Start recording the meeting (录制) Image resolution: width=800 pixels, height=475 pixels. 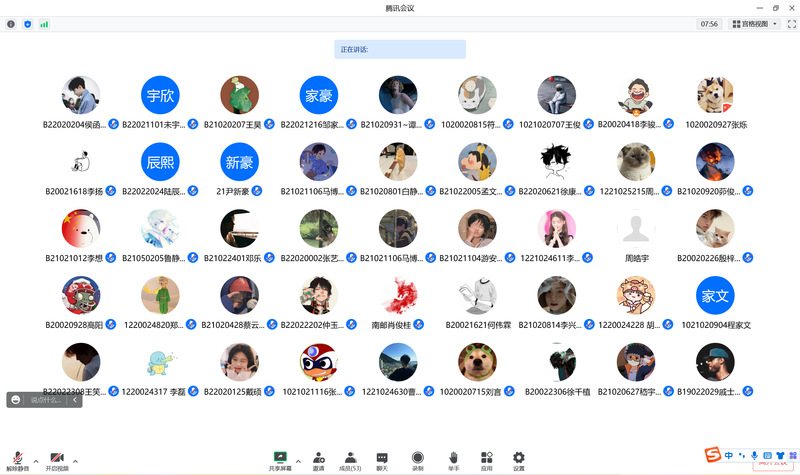417,459
